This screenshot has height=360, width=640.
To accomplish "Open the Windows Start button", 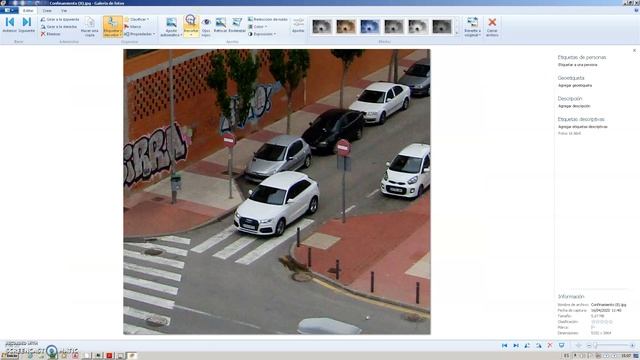I will (9, 356).
